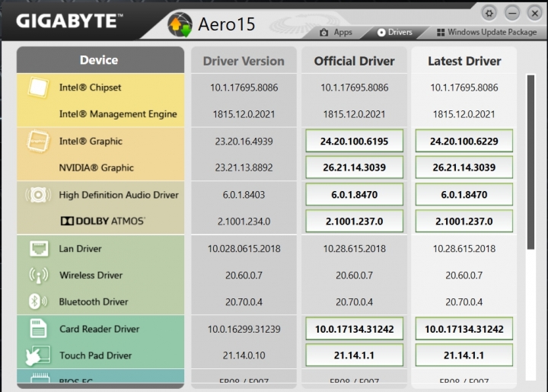Screen dimensions: 548x392
Task: Select official NVIDIA driver 26.21.14.3039
Action: [x=355, y=168]
